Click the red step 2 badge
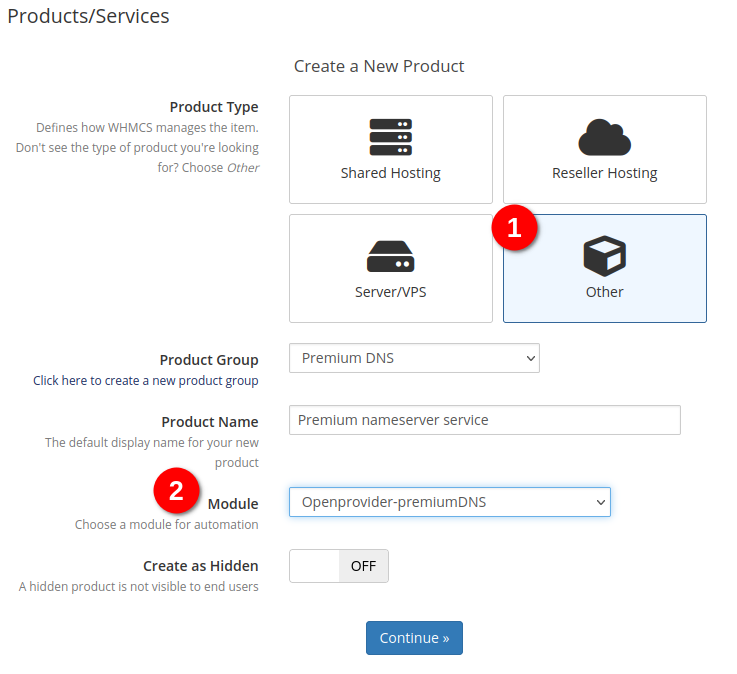Image resolution: width=737 pixels, height=674 pixels. pyautogui.click(x=176, y=491)
